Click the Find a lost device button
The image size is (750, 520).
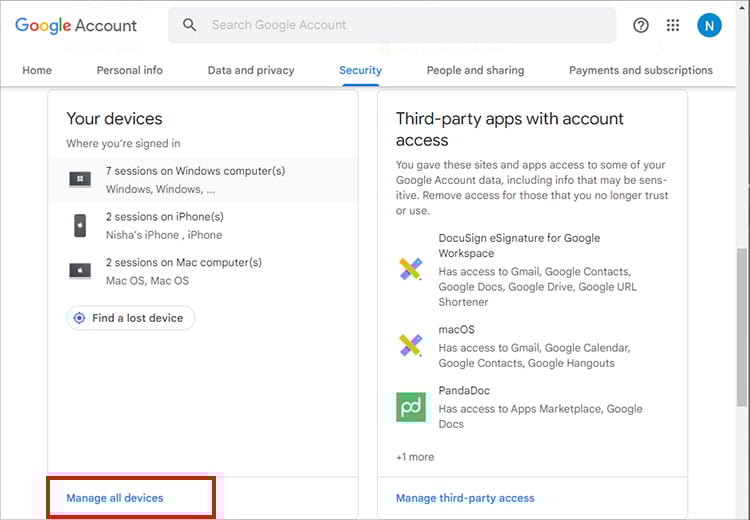(x=130, y=318)
